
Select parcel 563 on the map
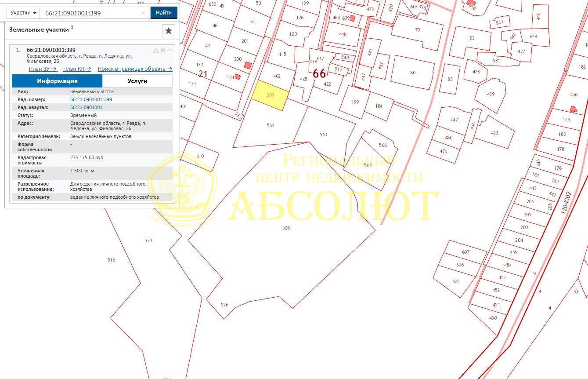323,135
